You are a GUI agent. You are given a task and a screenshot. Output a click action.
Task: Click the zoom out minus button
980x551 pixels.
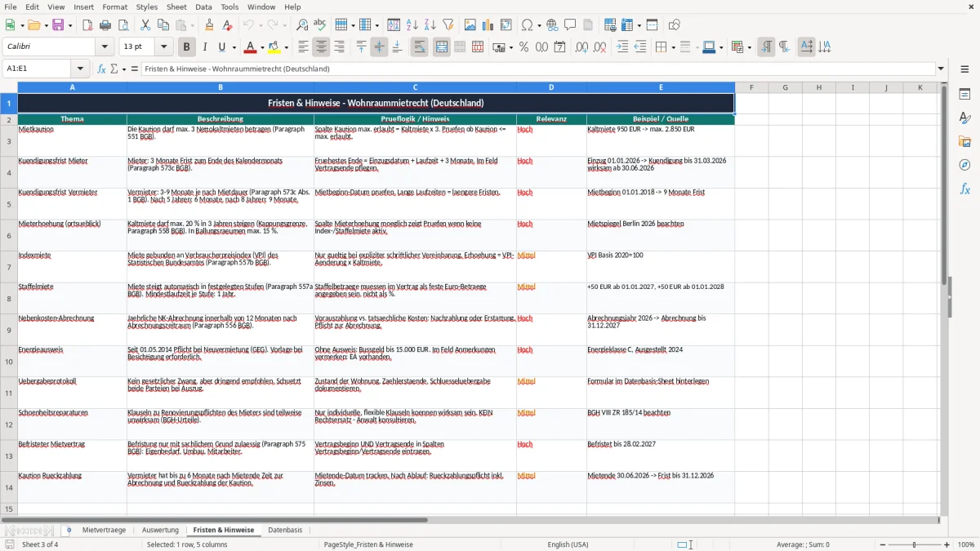point(882,544)
